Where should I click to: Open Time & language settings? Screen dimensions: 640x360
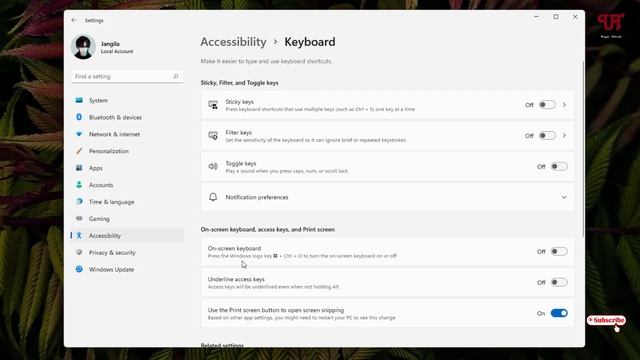(x=127, y=202)
